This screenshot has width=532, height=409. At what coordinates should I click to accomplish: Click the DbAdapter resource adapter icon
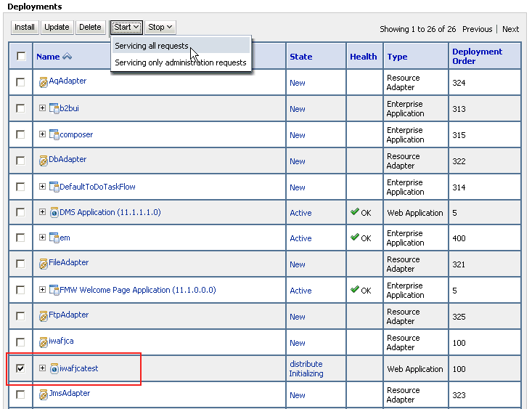coord(43,161)
